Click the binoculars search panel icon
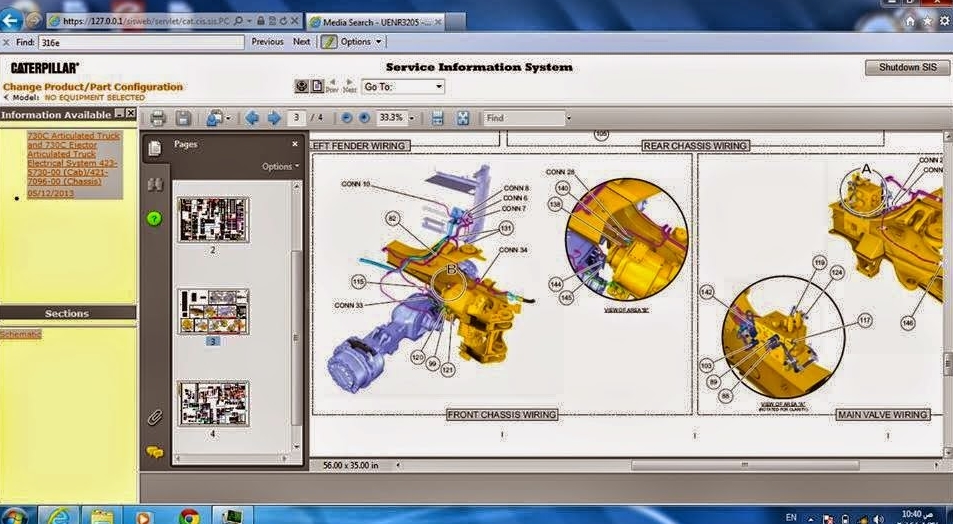953x524 pixels. pyautogui.click(x=154, y=185)
